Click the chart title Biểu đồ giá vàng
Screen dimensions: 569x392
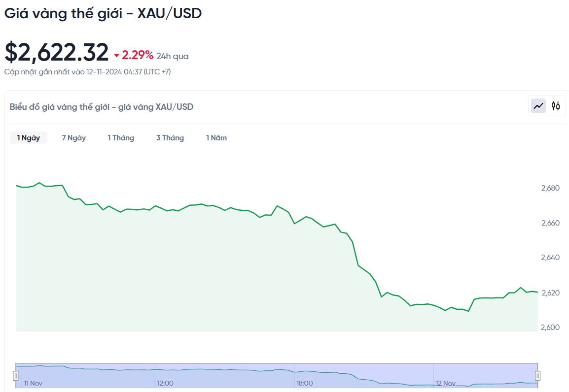pos(102,107)
